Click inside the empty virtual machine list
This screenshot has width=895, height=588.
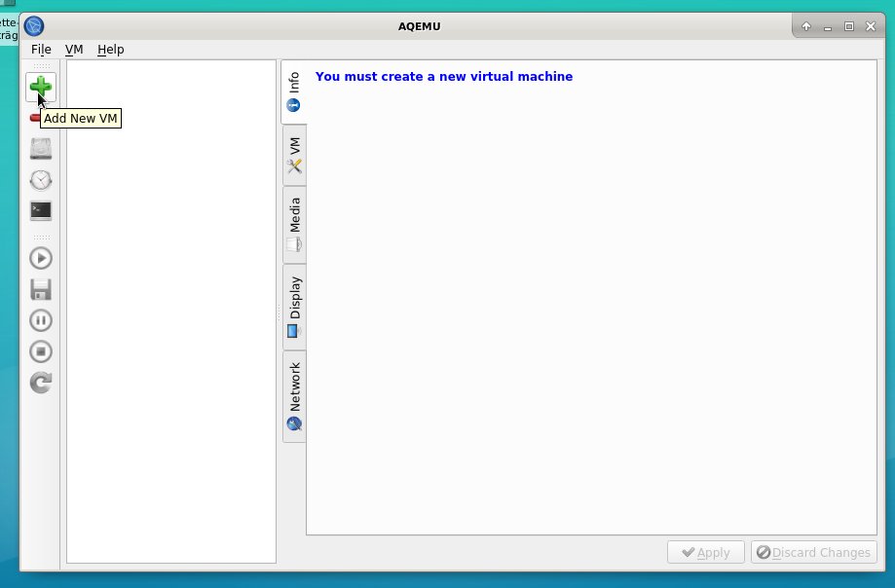click(170, 312)
